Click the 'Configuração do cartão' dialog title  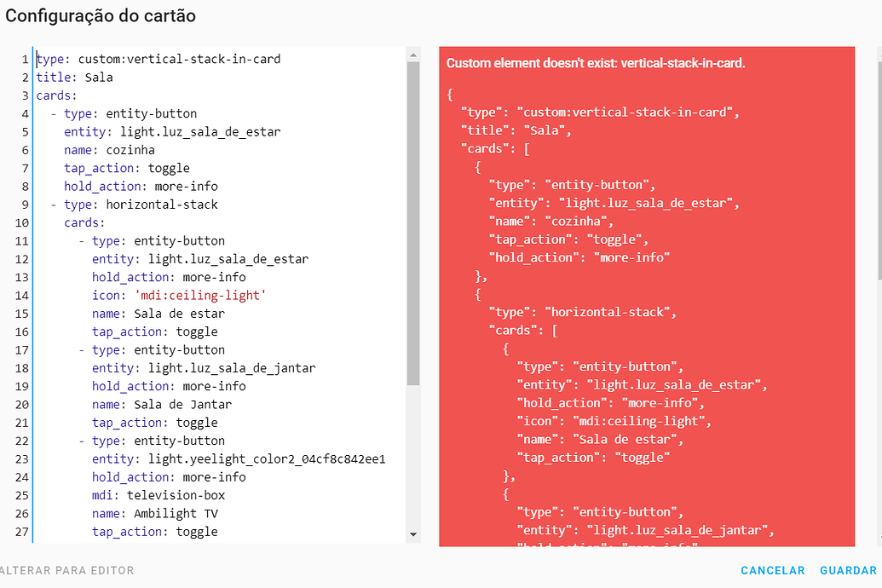coord(101,16)
